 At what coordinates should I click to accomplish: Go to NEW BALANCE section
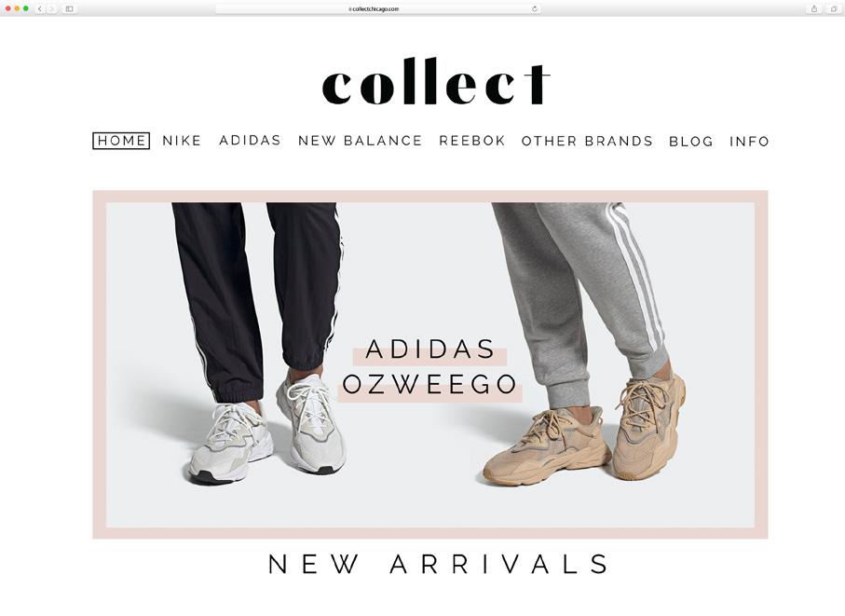point(360,141)
